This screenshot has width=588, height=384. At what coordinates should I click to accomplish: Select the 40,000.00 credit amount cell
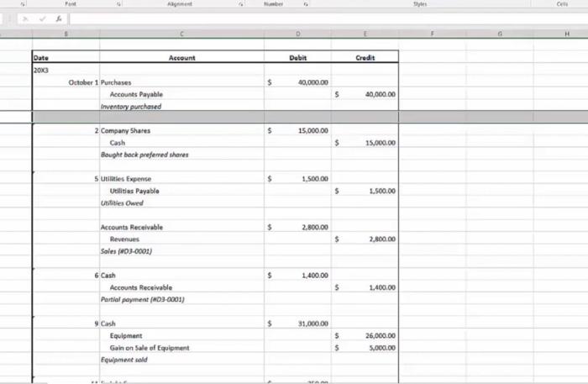(365, 94)
